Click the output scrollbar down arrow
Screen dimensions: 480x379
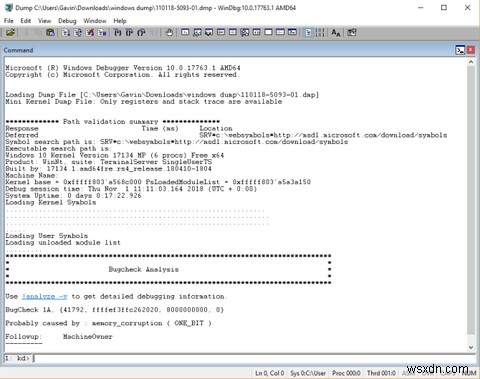point(471,347)
